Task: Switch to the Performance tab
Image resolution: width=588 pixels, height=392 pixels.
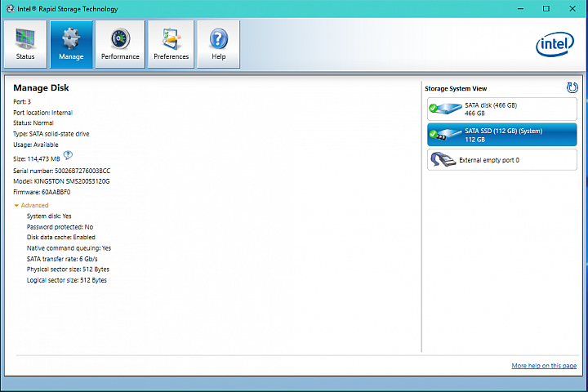Action: pos(120,44)
